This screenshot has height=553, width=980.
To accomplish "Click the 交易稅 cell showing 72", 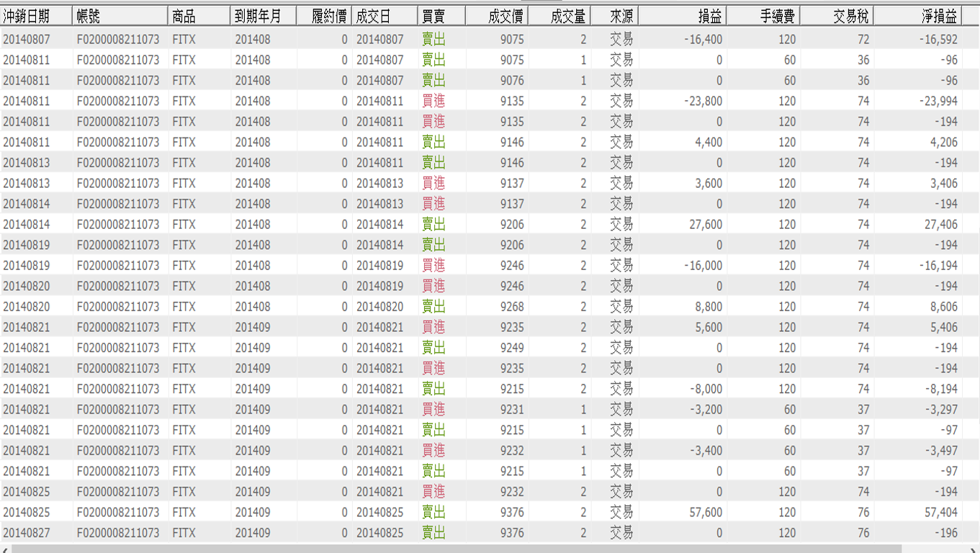I will (863, 40).
